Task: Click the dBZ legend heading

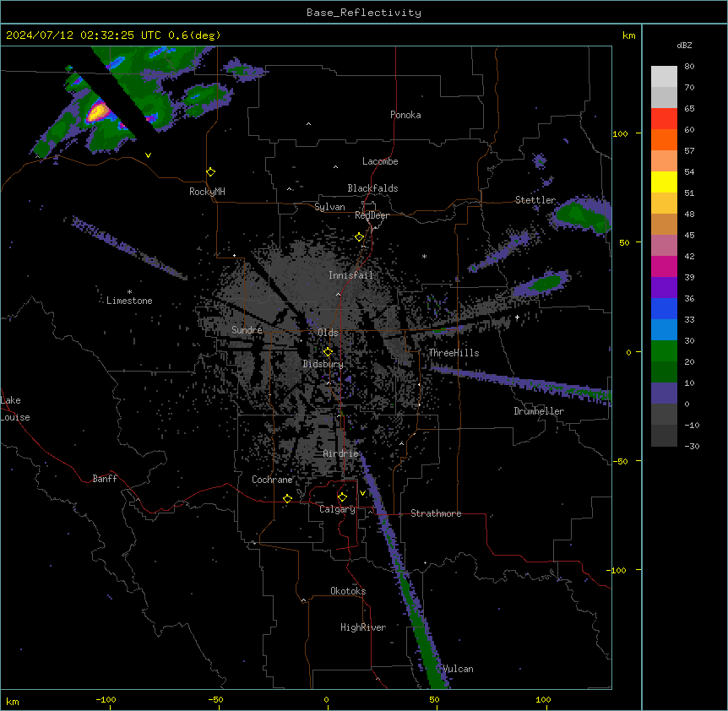Action: coord(684,46)
